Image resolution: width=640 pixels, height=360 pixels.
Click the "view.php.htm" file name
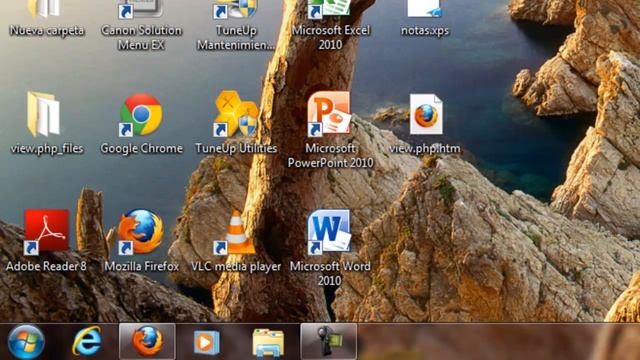(425, 148)
